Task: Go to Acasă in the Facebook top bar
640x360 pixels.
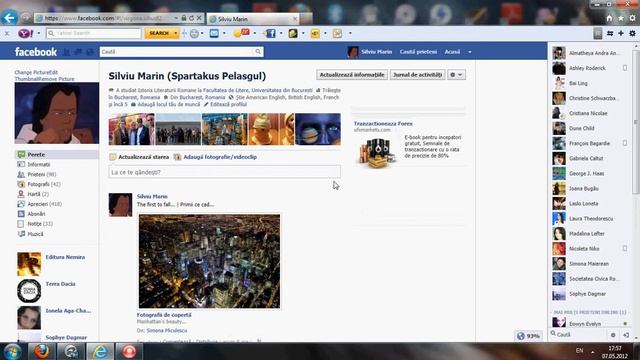Action: [452, 52]
